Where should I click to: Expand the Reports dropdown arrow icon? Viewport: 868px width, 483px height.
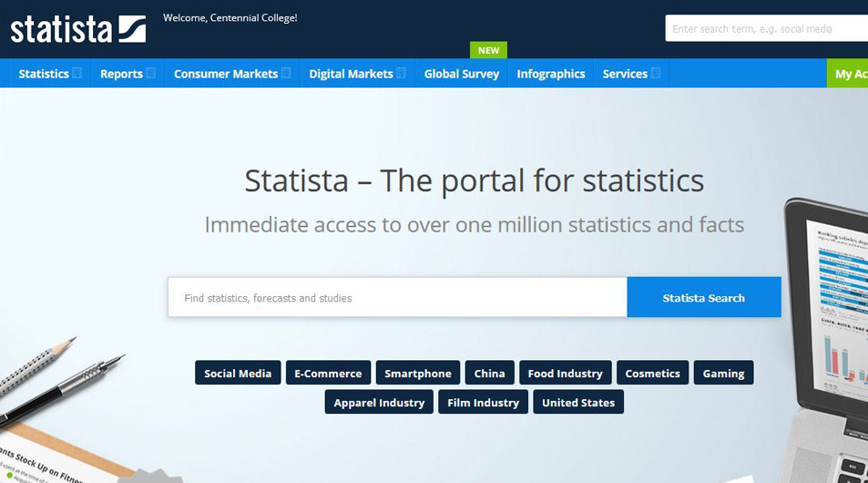150,73
